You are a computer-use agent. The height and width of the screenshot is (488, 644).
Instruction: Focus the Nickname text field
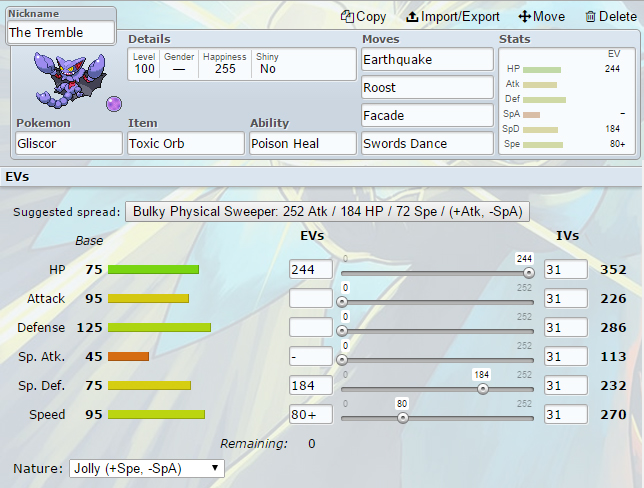[60, 32]
